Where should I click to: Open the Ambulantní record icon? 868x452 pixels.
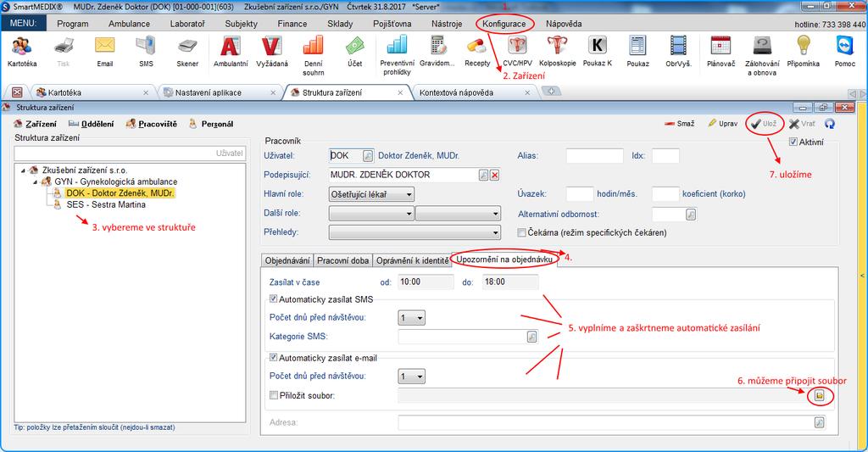[x=231, y=47]
